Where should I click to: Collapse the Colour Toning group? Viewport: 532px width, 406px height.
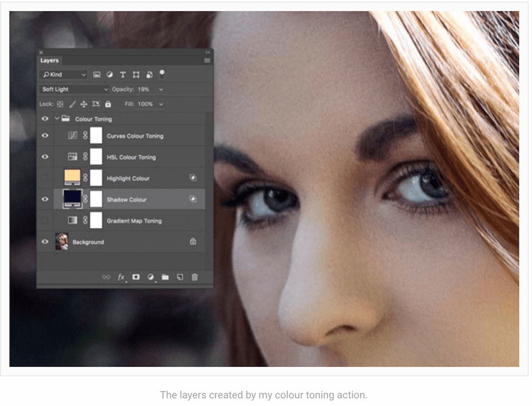pyautogui.click(x=58, y=119)
